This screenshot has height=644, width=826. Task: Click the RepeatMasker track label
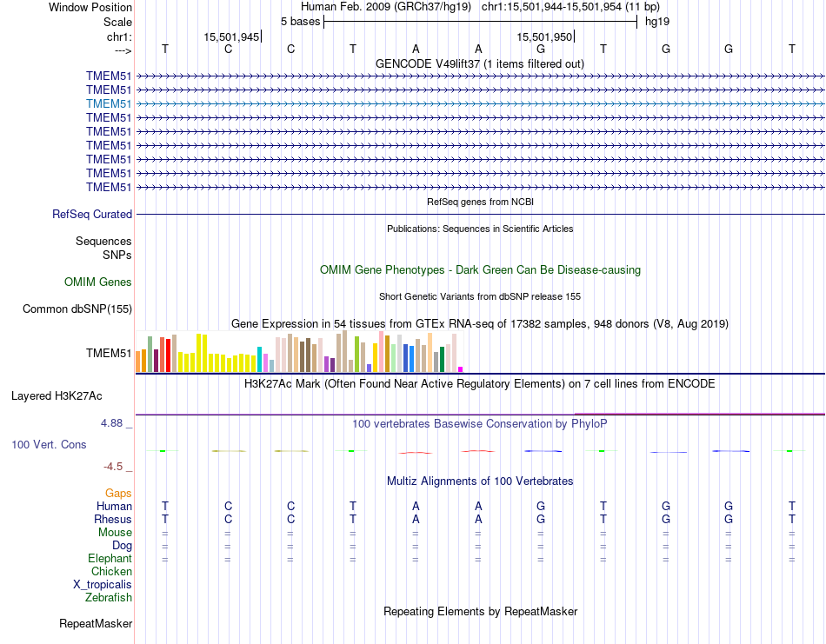point(96,623)
